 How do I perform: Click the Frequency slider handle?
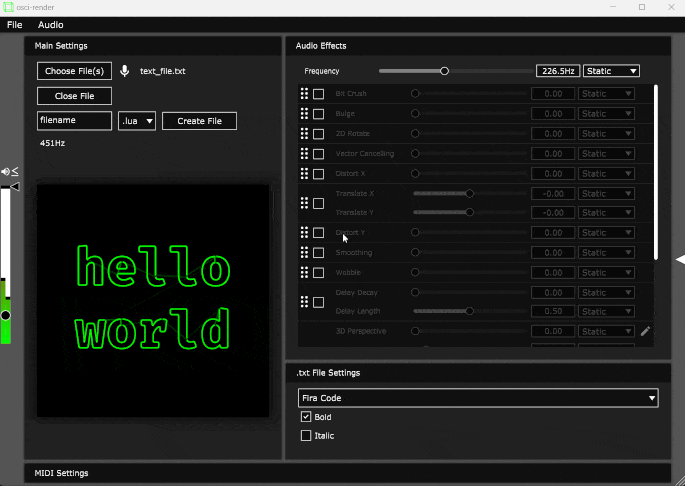point(445,71)
